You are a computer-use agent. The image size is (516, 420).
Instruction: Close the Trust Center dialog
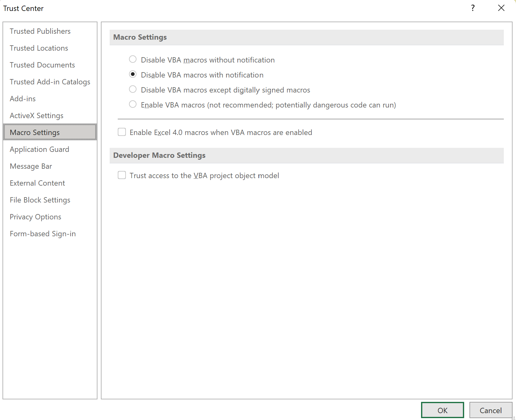click(x=501, y=8)
